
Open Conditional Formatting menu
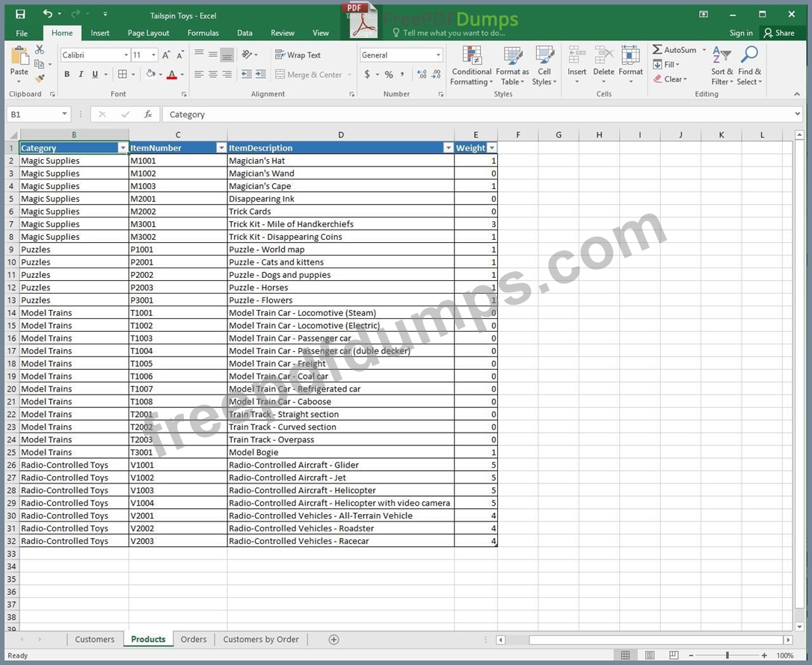(471, 66)
